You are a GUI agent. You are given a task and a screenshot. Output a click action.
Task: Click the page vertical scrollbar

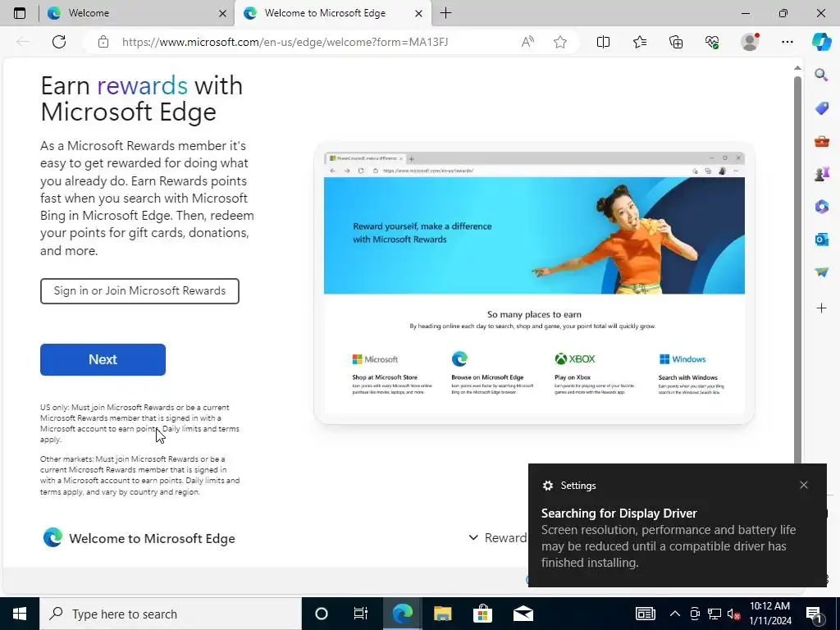click(x=797, y=271)
